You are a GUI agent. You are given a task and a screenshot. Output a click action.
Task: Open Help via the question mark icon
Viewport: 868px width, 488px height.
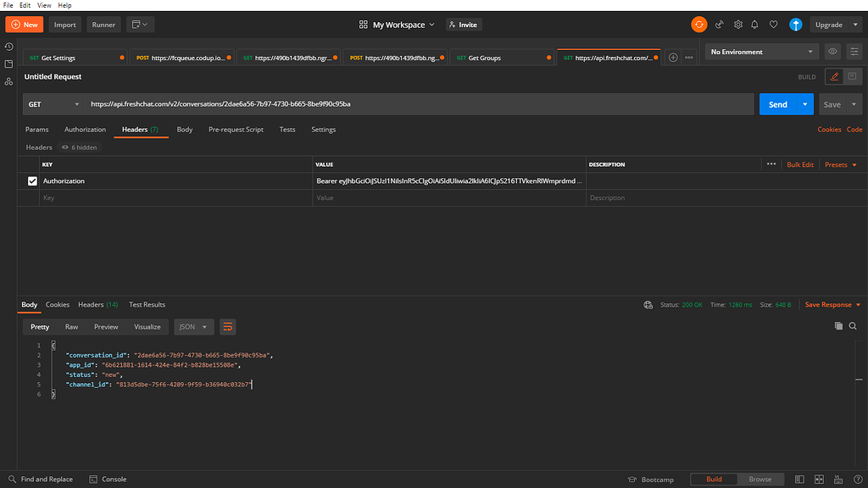[858, 479]
